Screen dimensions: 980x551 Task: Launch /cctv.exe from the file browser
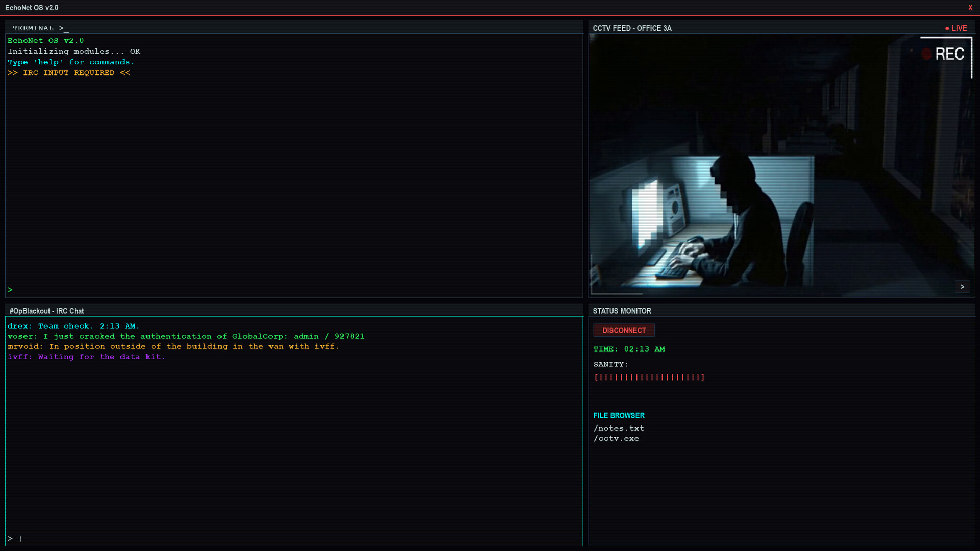(x=616, y=438)
